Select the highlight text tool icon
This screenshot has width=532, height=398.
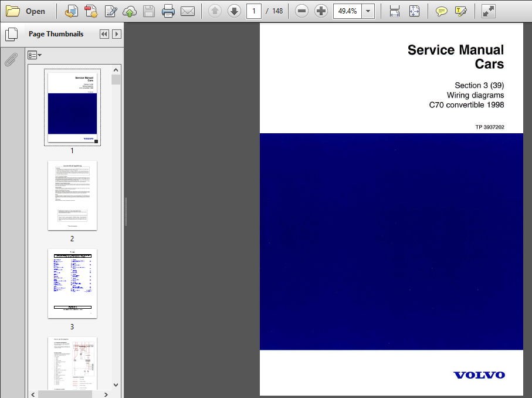click(x=460, y=12)
